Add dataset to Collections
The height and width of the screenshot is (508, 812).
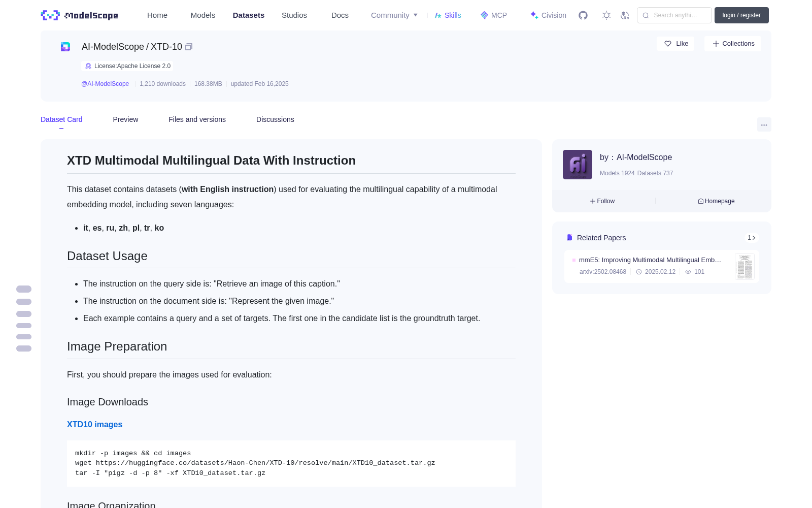tap(733, 44)
